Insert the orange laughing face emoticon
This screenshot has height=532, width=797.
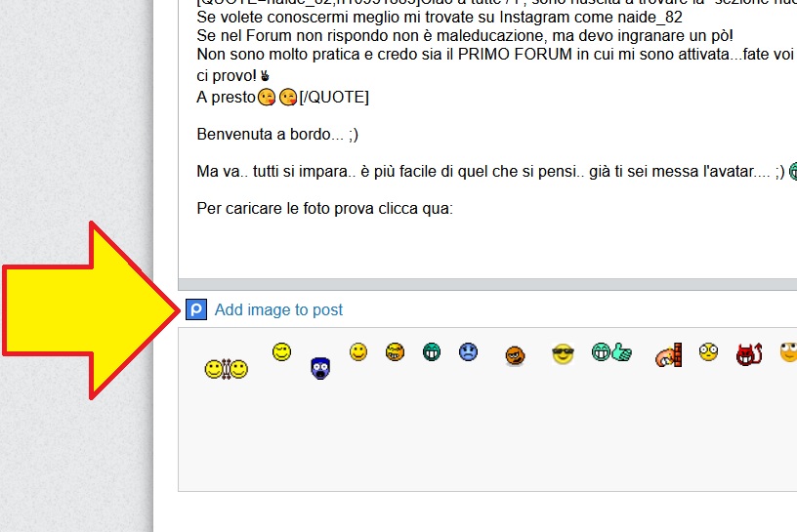pos(395,351)
